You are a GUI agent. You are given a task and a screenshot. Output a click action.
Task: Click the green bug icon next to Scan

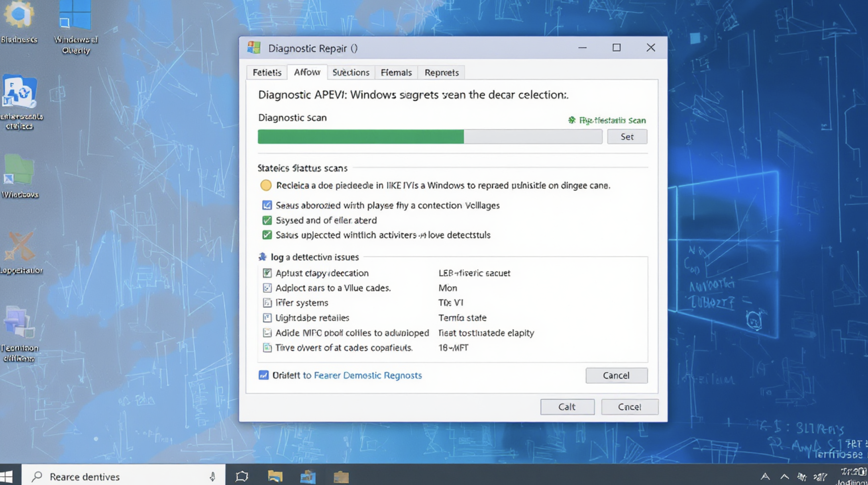click(571, 120)
